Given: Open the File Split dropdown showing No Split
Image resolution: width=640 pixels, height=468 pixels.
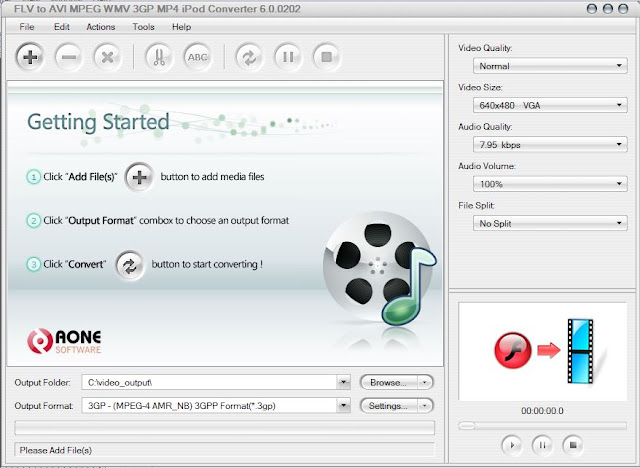Looking at the screenshot, I should pyautogui.click(x=550, y=223).
